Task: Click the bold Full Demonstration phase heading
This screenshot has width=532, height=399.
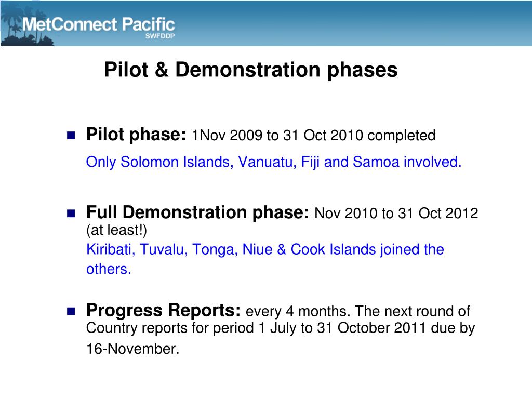Action: [198, 212]
